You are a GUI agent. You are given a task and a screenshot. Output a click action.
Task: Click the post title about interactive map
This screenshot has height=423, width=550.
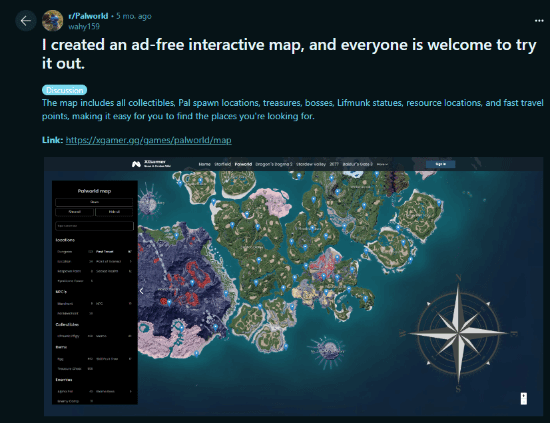tap(289, 54)
